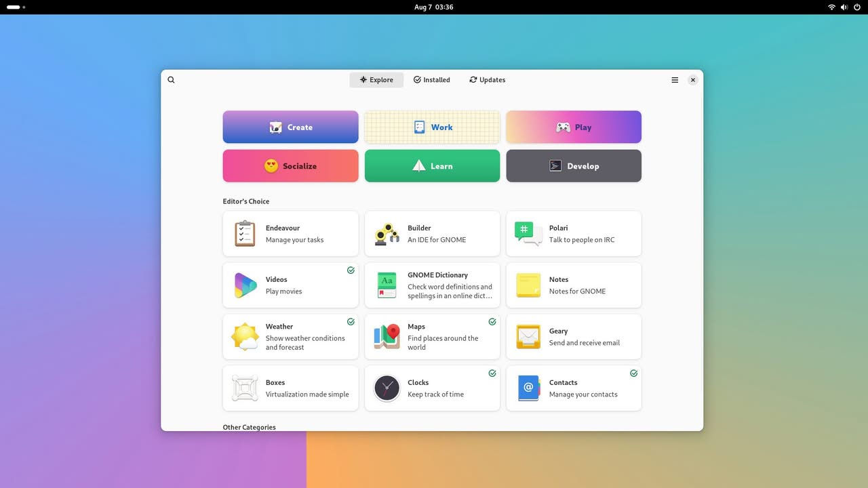Click the Clocks dial icon
Viewport: 868px width, 488px height.
click(387, 388)
